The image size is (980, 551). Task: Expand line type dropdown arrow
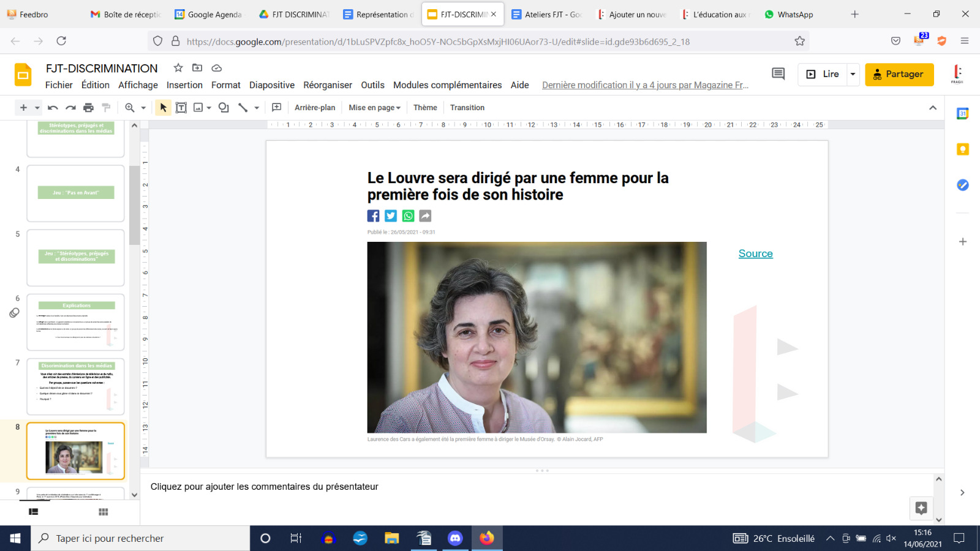(257, 108)
